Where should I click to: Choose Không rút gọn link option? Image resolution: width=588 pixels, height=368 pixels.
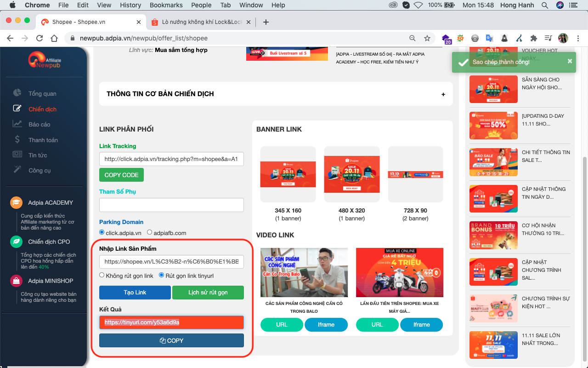click(102, 275)
